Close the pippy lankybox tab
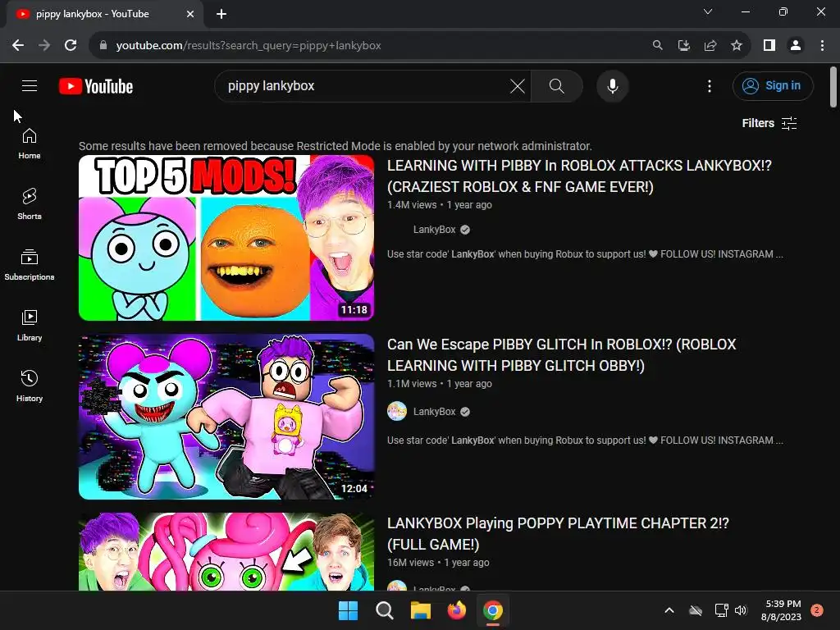 tap(190, 15)
